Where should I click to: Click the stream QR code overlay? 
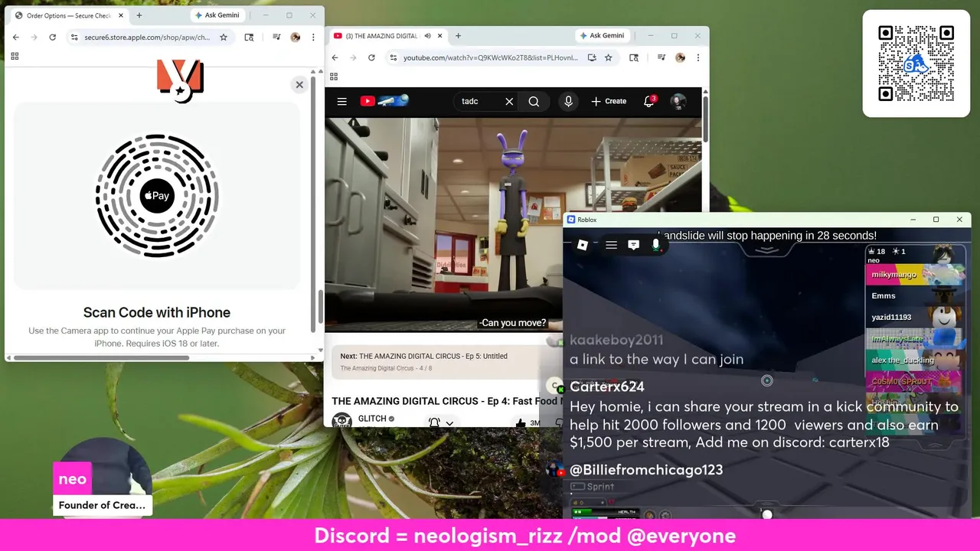point(916,64)
